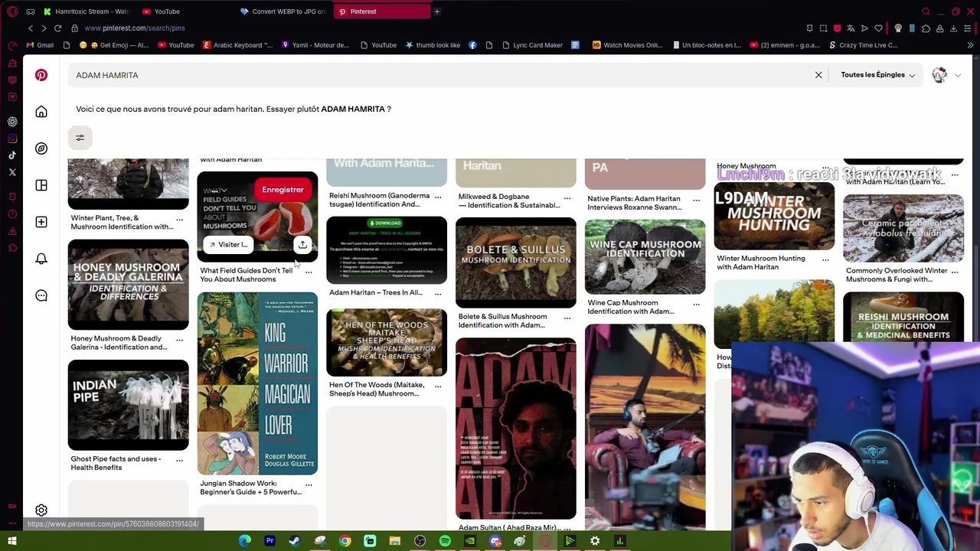Open options for What Field Guides Don't Tell pin
Image resolution: width=980 pixels, height=551 pixels.
click(309, 272)
